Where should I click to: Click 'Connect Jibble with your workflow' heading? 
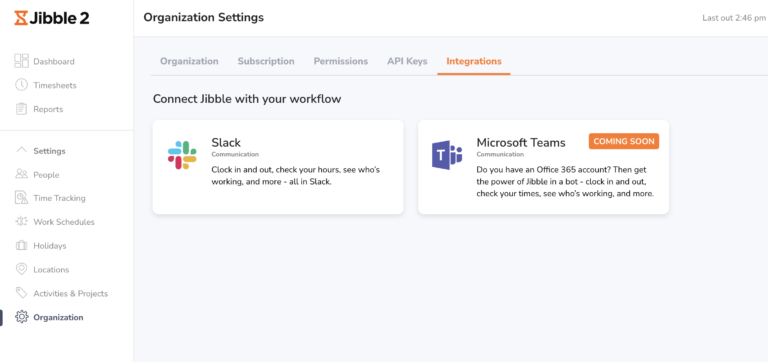(x=247, y=99)
